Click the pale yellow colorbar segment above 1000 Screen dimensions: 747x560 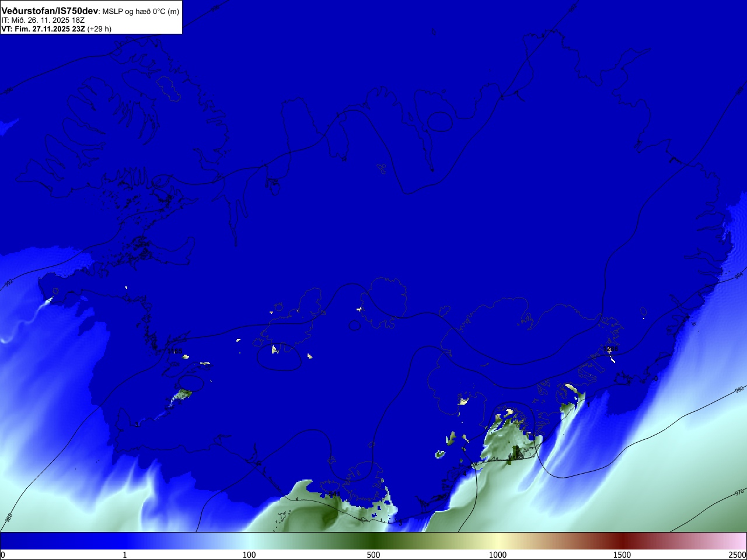(498, 541)
